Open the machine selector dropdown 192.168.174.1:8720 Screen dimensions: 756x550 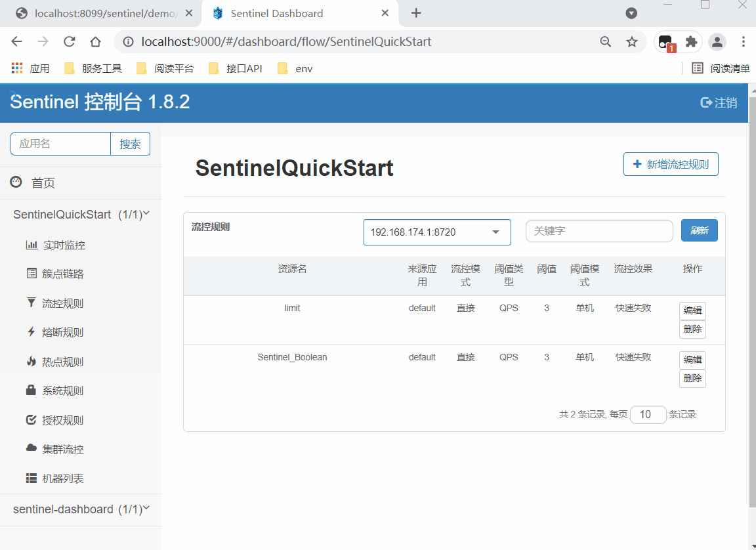pos(437,232)
